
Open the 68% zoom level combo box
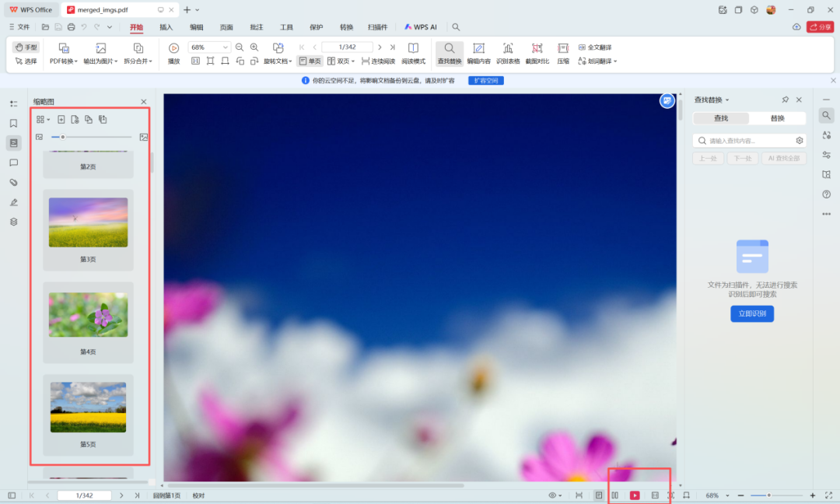209,47
